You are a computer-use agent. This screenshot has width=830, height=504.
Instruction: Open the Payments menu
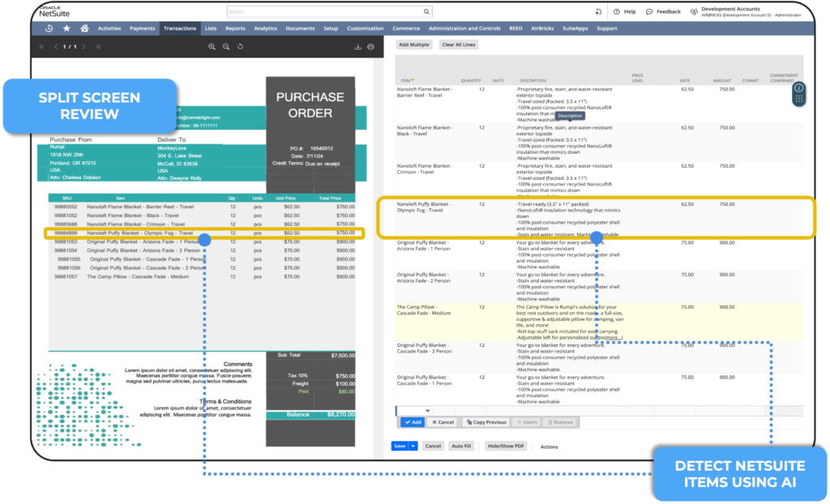pos(143,28)
